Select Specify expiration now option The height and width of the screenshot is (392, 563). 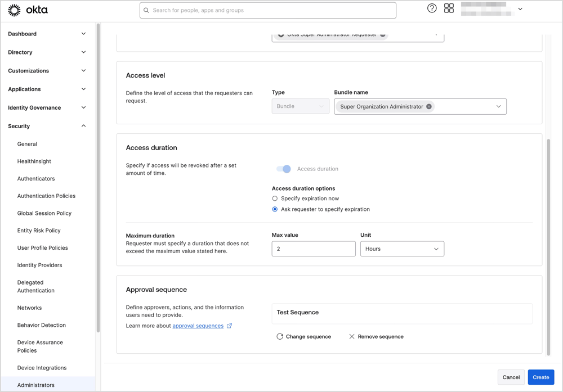pyautogui.click(x=275, y=199)
